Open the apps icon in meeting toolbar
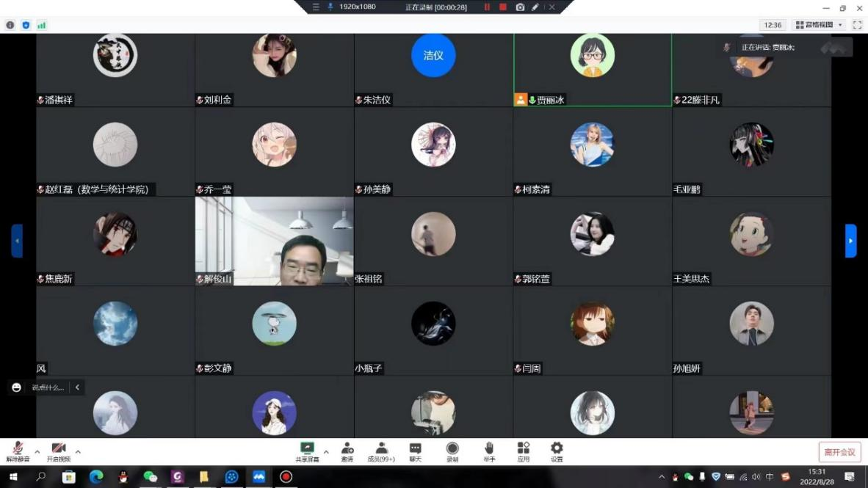Screen dimensions: 868x488 click(523, 451)
